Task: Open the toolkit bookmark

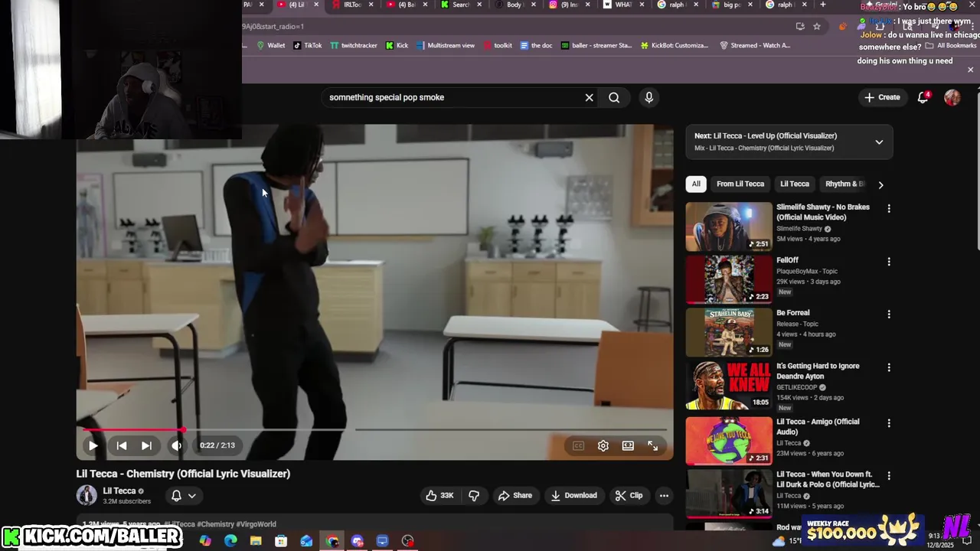Action: 497,45
